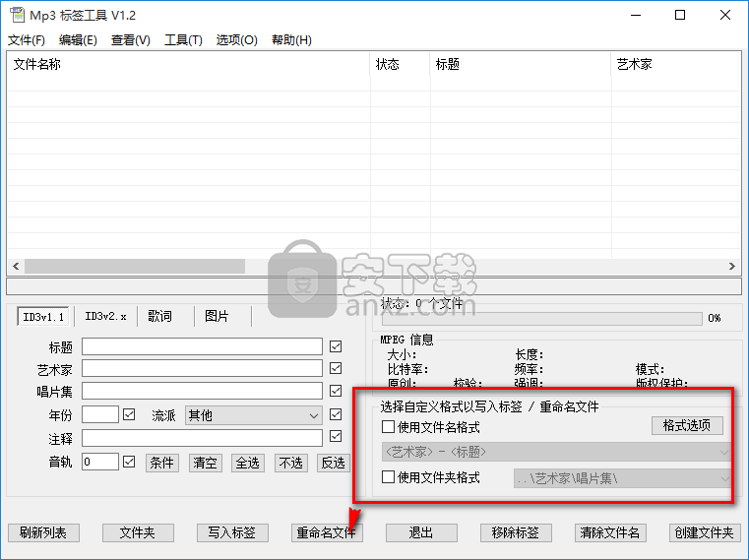Click the 重命名文件 button
Screen dimensions: 749x560
tap(327, 532)
